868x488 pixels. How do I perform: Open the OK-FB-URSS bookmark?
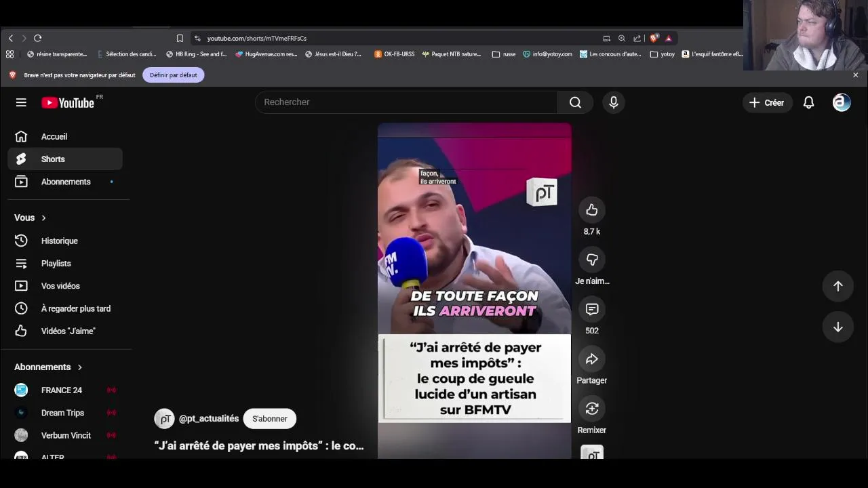pos(395,54)
